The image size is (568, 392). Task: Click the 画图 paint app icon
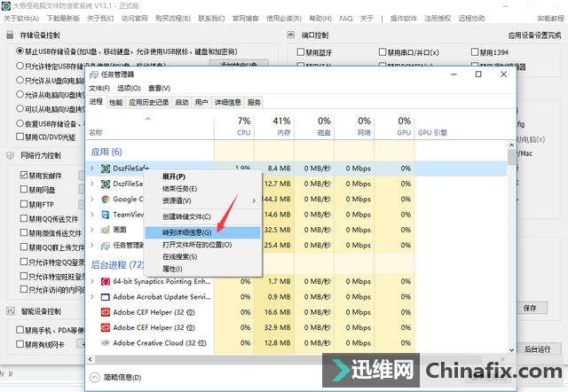tap(106, 230)
